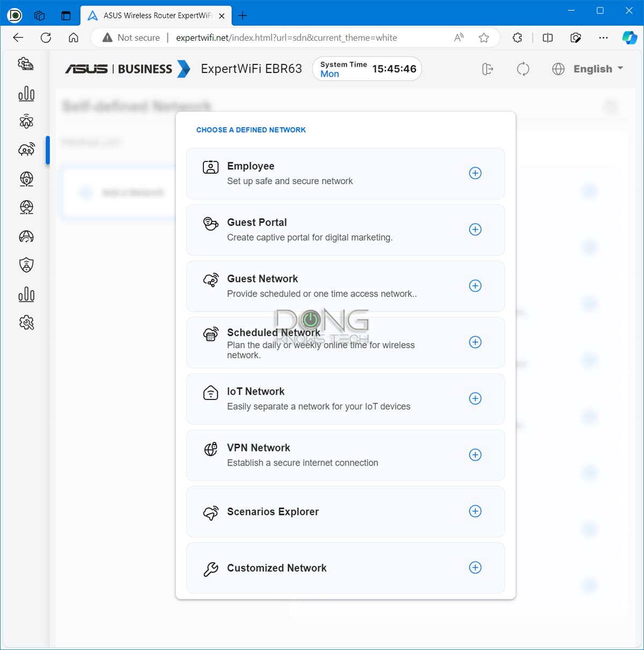This screenshot has height=650, width=644.
Task: Select the Customized Network card title
Action: (277, 568)
